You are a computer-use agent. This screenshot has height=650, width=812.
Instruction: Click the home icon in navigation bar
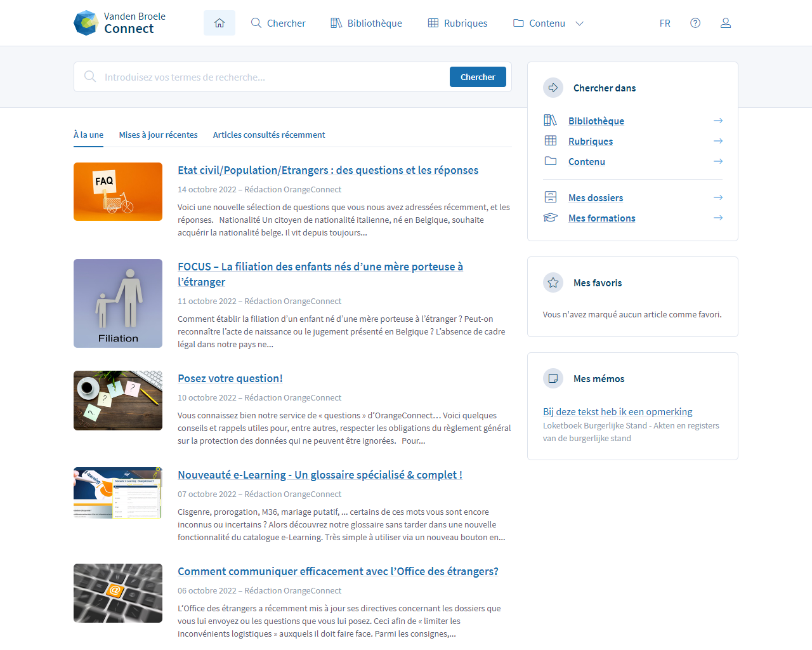tap(219, 23)
